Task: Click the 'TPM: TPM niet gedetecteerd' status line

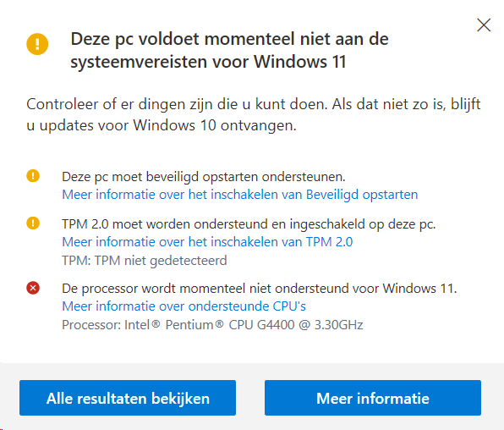Action: pos(145,261)
